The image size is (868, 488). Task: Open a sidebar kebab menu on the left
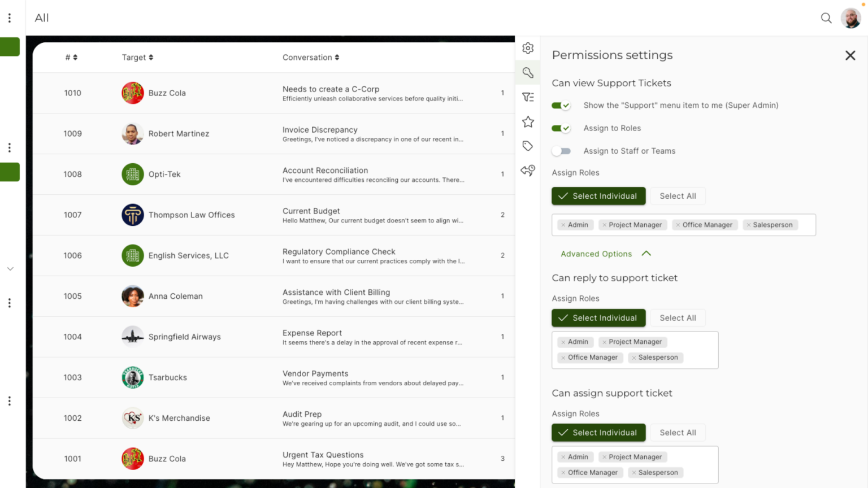tap(9, 147)
